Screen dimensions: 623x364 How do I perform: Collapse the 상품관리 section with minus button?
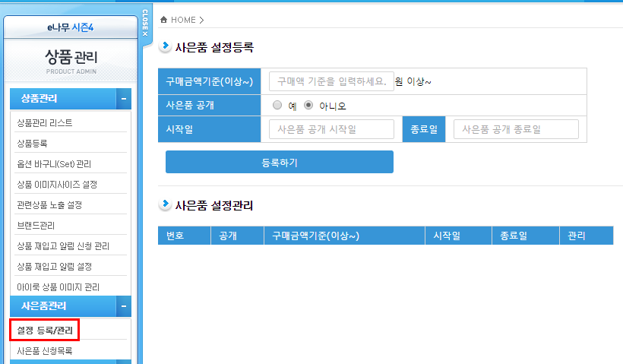tap(123, 99)
